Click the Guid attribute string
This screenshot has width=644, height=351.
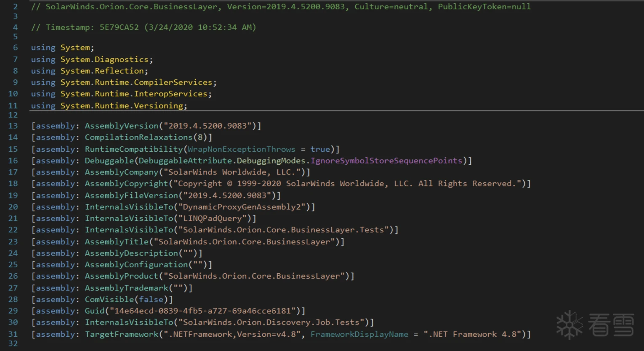coord(202,311)
